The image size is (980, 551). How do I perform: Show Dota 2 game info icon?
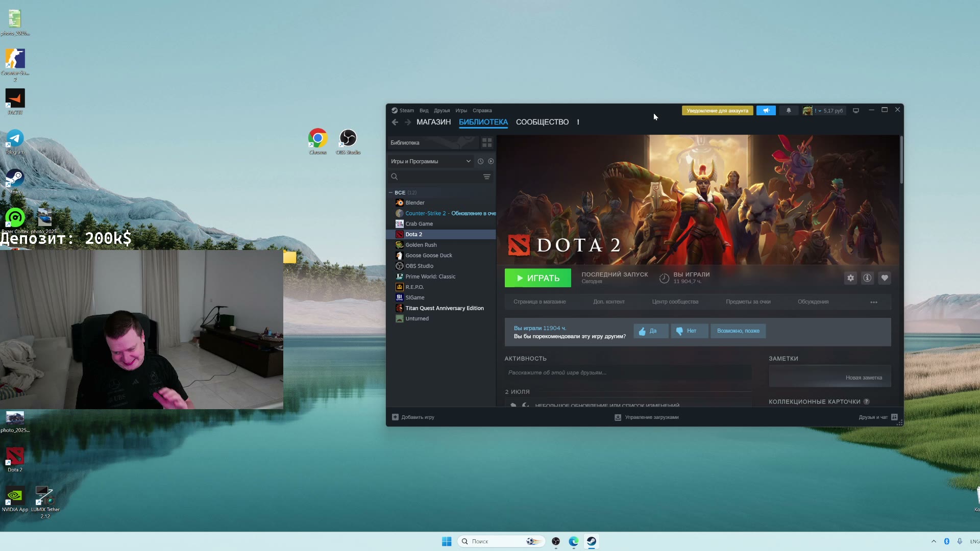point(867,278)
